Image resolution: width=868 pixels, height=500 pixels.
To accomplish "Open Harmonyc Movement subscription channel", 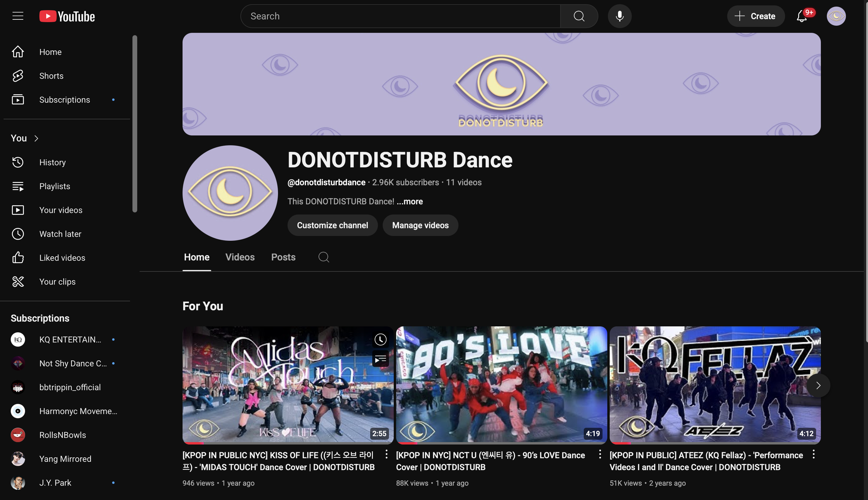I will click(x=67, y=411).
